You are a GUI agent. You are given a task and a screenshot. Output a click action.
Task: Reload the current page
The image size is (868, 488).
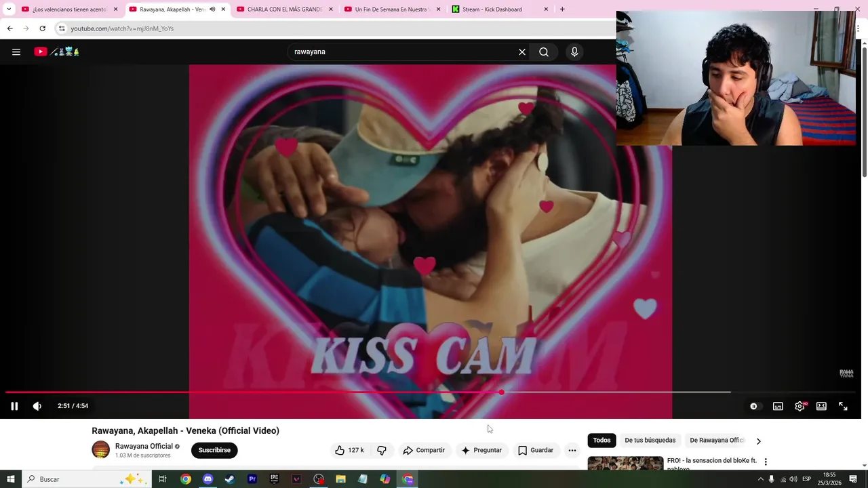click(42, 28)
